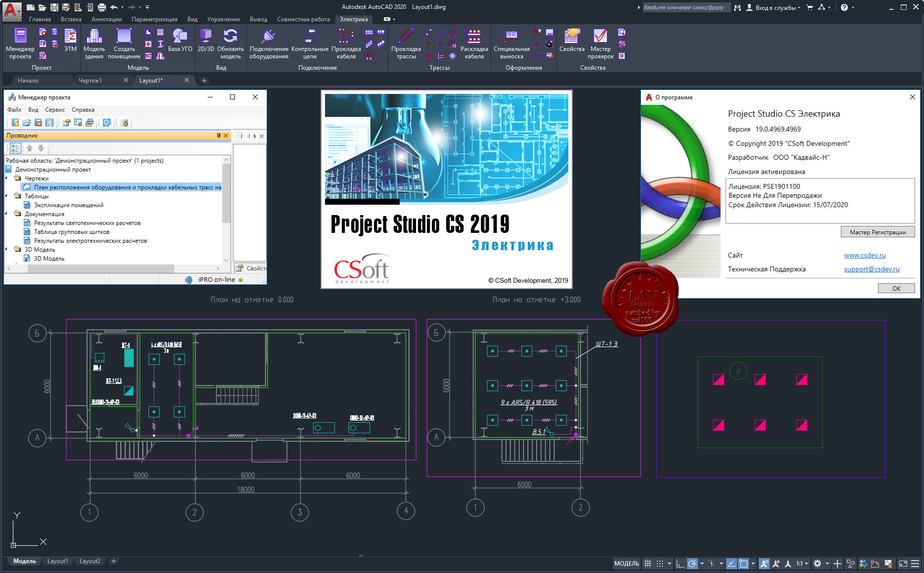Click the keyword search input field
Screen dimensions: 924x573
[x=686, y=7]
